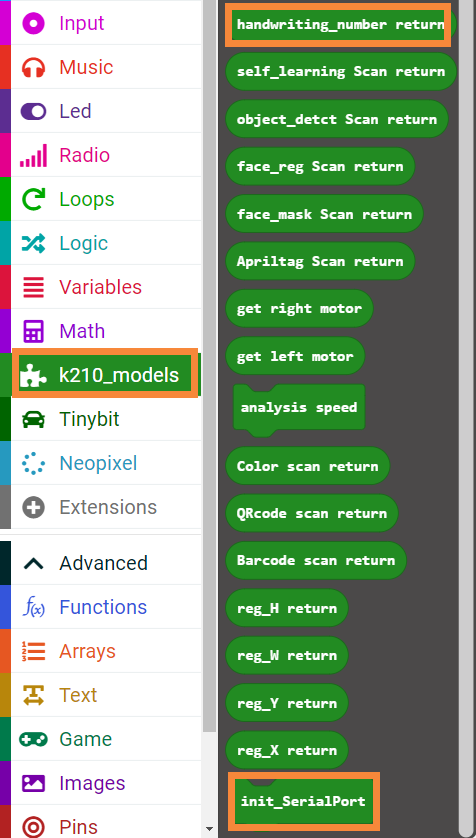Screen dimensions: 476x838
Task: Click the Functions f(x) icon
Action: [34, 608]
